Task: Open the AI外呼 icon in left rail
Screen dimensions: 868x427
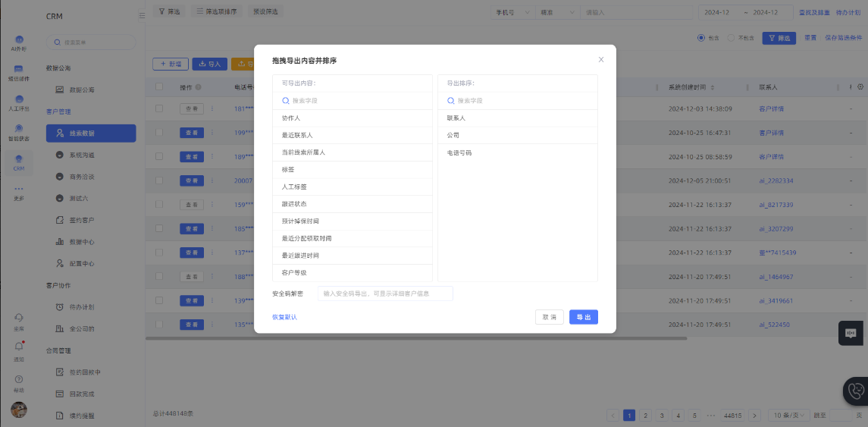Action: [x=19, y=40]
